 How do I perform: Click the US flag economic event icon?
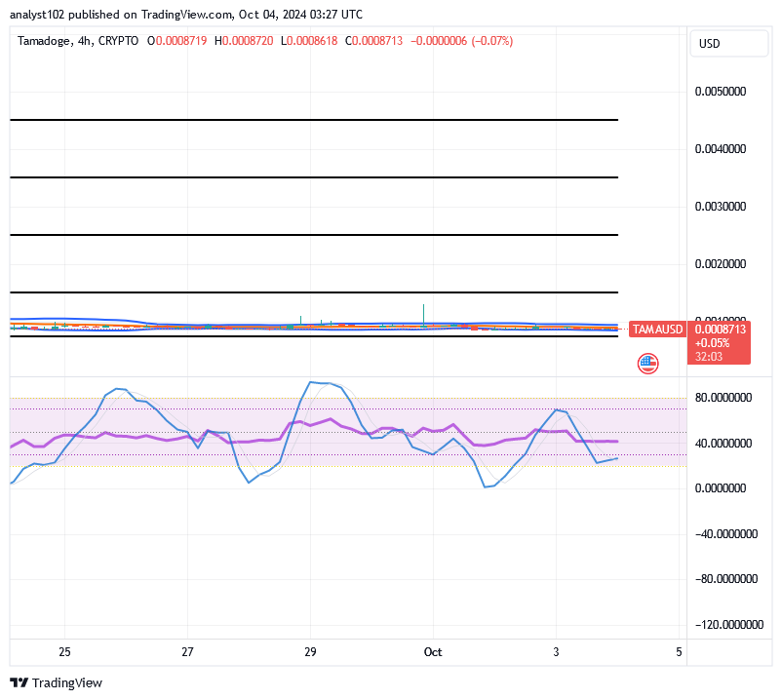646,363
